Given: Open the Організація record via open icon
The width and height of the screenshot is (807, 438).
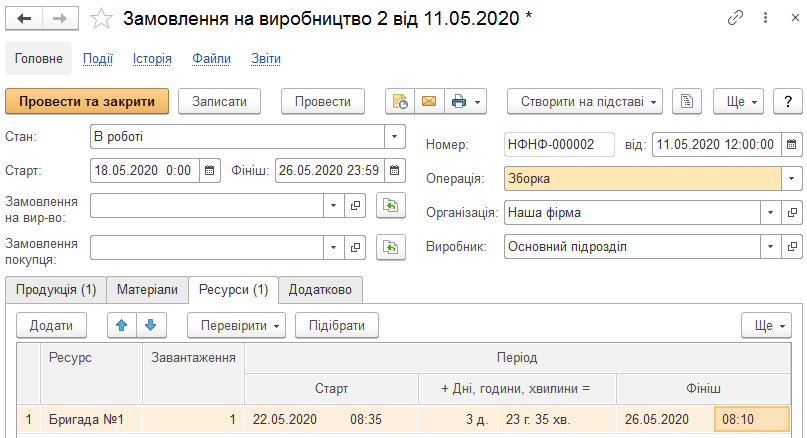Looking at the screenshot, I should 792,213.
